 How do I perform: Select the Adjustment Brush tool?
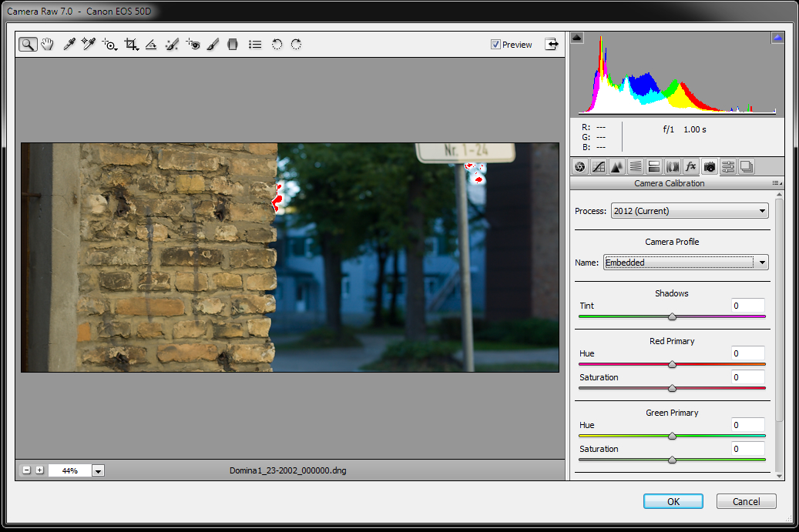(213, 45)
